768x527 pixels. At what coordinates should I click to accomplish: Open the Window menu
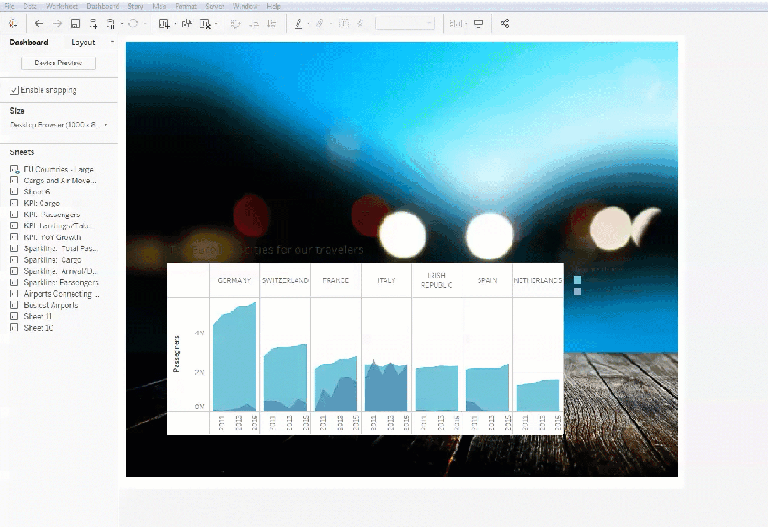(245, 6)
